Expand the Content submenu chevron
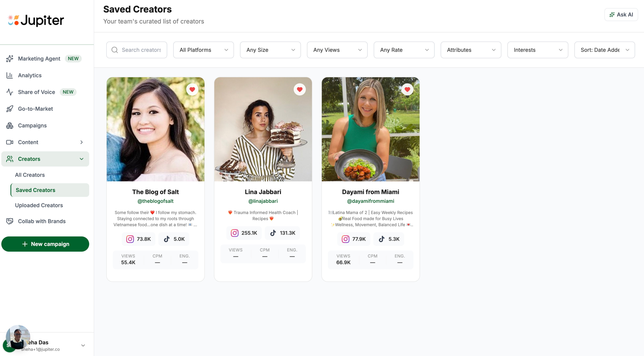Image resolution: width=644 pixels, height=356 pixels. coord(81,142)
